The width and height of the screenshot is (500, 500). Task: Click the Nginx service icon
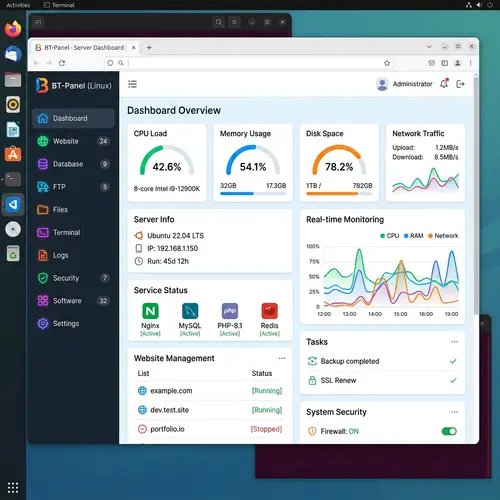click(x=150, y=311)
